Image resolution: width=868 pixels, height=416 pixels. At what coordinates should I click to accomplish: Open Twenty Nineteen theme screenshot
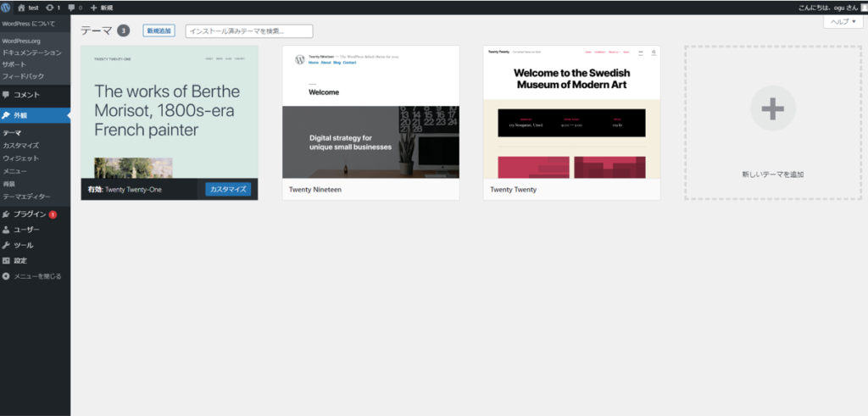[x=371, y=112]
